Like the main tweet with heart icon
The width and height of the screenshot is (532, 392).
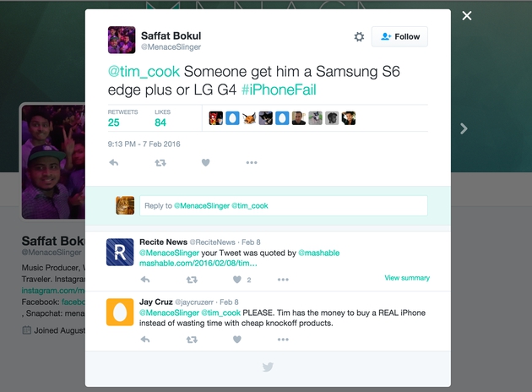click(x=205, y=162)
